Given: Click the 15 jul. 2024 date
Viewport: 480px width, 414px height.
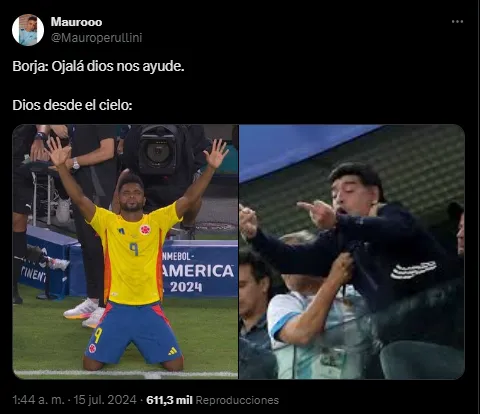Looking at the screenshot, I should tap(105, 400).
